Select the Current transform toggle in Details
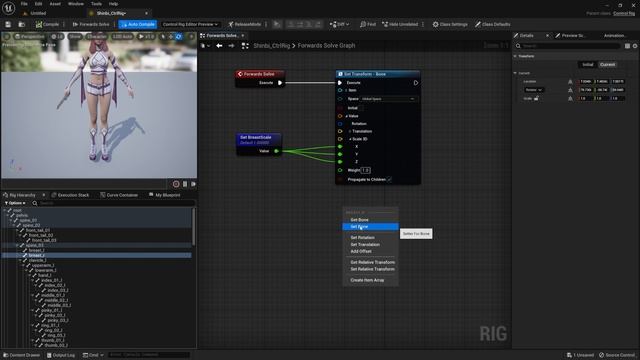The image size is (640, 360). pyautogui.click(x=607, y=64)
